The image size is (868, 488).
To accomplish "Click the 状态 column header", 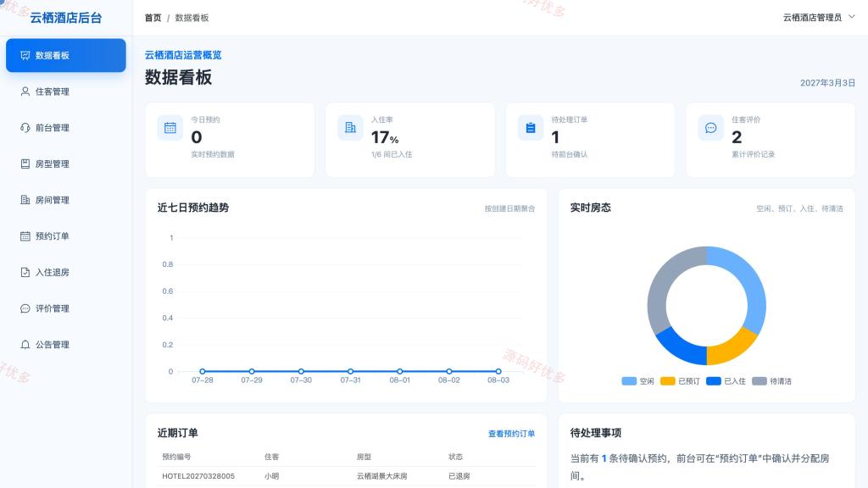I will [x=455, y=457].
